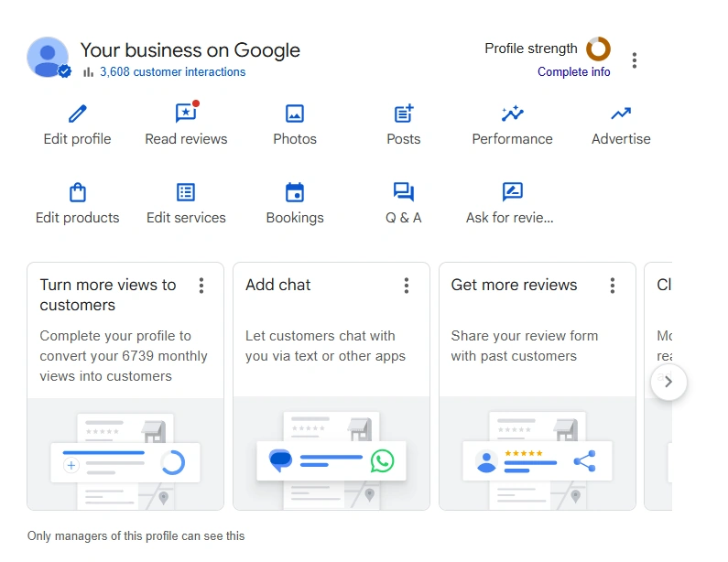Image resolution: width=728 pixels, height=562 pixels.
Task: Click the Q & A chat icon
Action: 404,191
